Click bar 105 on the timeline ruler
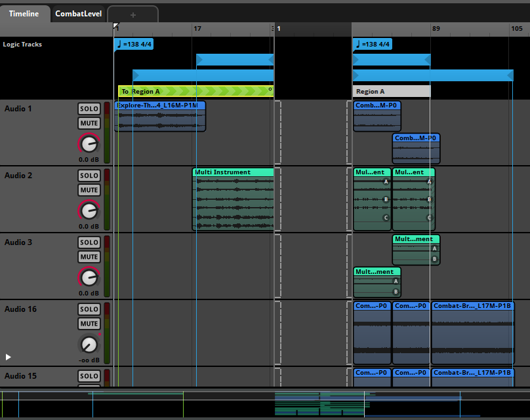This screenshot has width=530, height=420. tap(517, 29)
